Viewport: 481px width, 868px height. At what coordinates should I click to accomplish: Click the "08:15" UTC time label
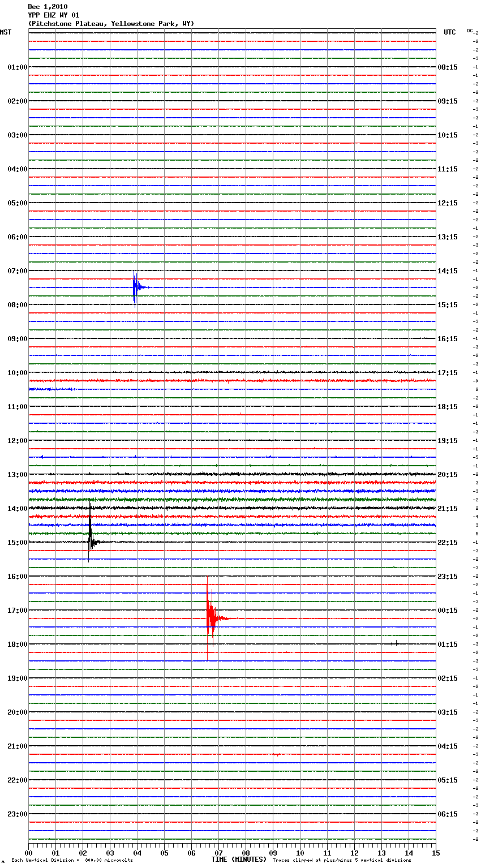[448, 67]
